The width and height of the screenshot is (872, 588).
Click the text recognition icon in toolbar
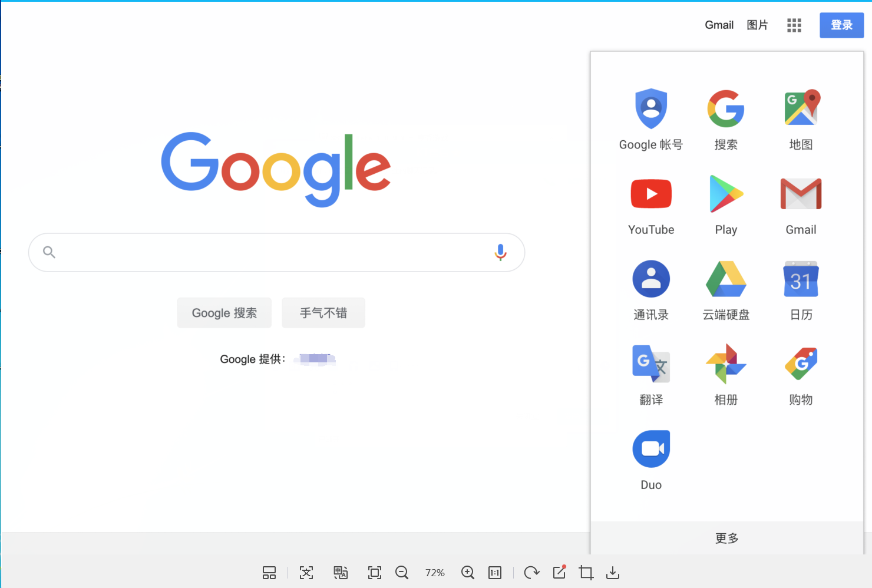[306, 573]
